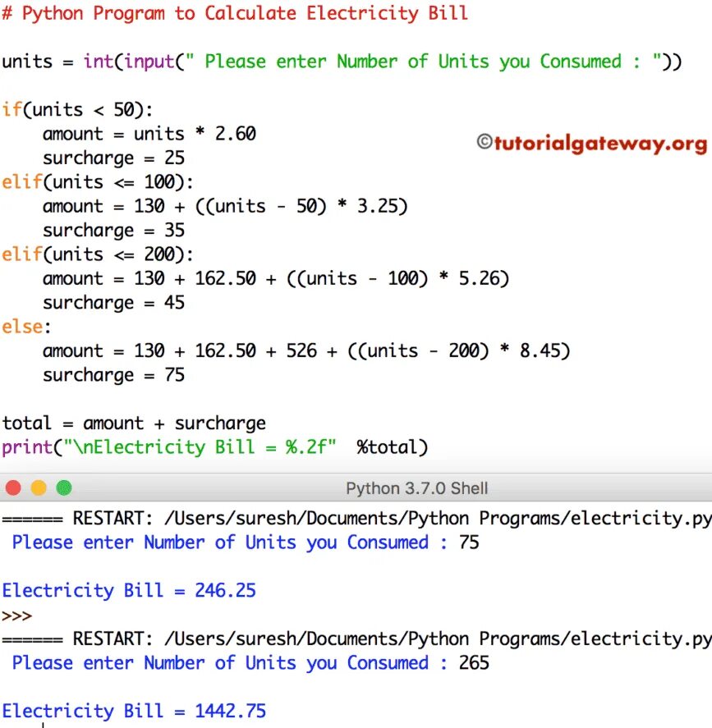Click the second RESTART line in shell

click(x=356, y=639)
